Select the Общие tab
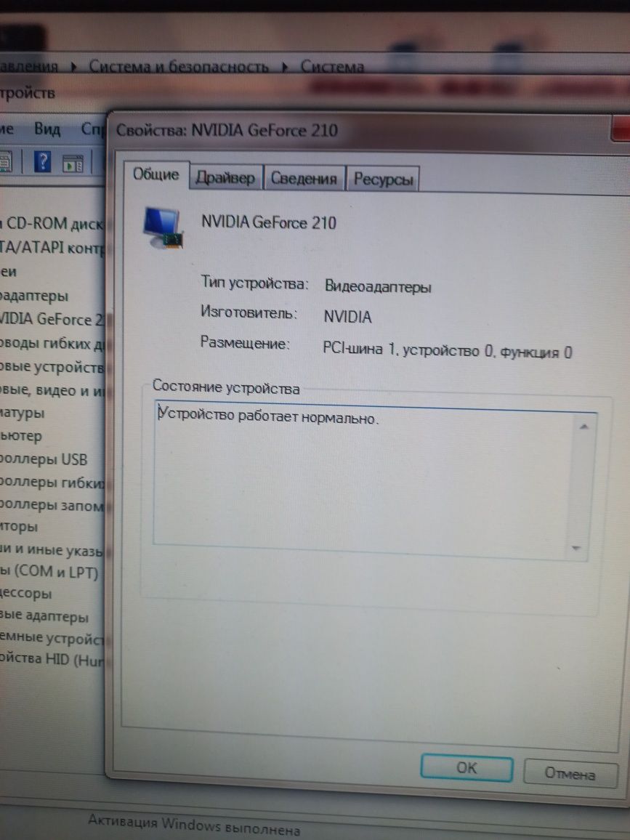 click(x=156, y=174)
